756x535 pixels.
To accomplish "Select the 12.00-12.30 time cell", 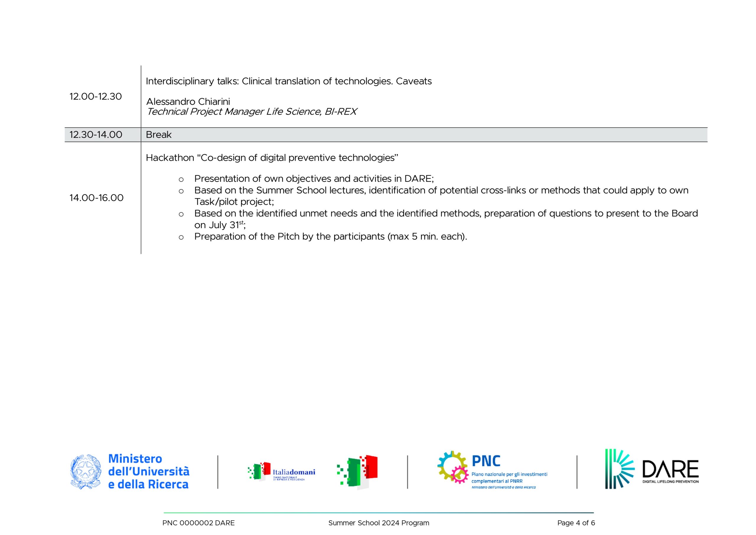I will [x=95, y=97].
